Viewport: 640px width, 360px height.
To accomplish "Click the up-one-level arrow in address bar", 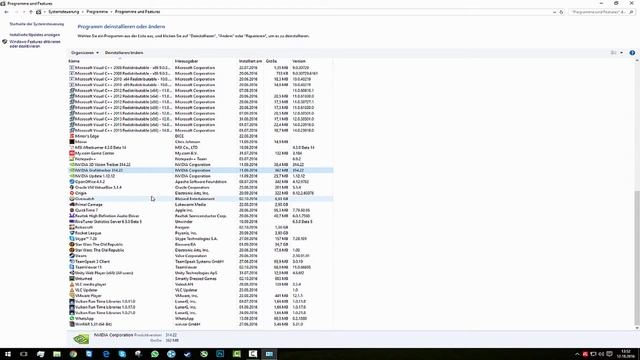I will pos(31,12).
